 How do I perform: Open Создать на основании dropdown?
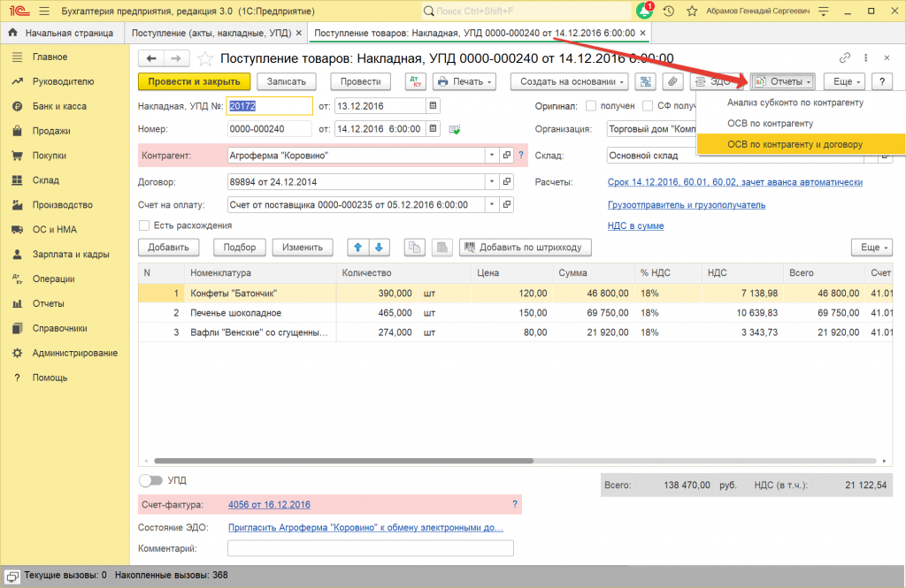tap(570, 81)
